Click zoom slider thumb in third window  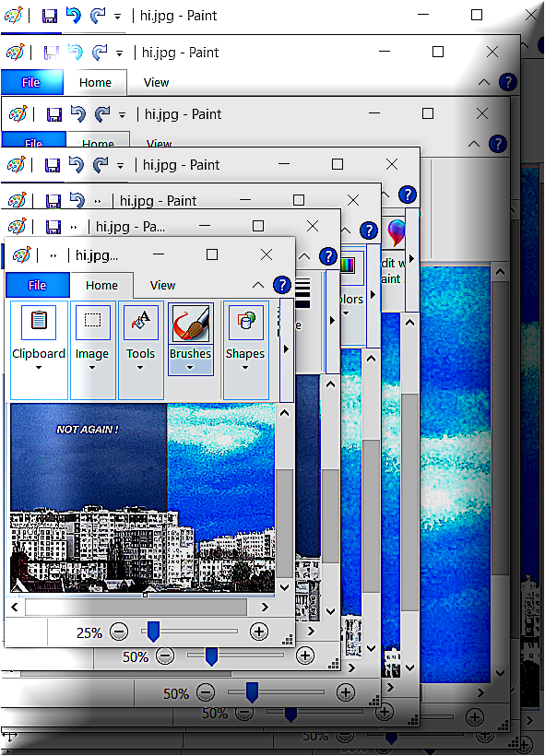point(252,692)
